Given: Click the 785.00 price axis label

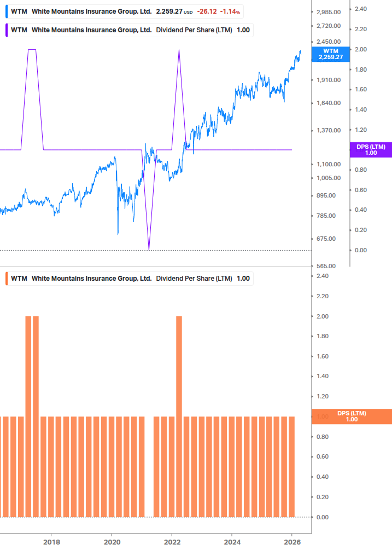Looking at the screenshot, I should tap(326, 216).
